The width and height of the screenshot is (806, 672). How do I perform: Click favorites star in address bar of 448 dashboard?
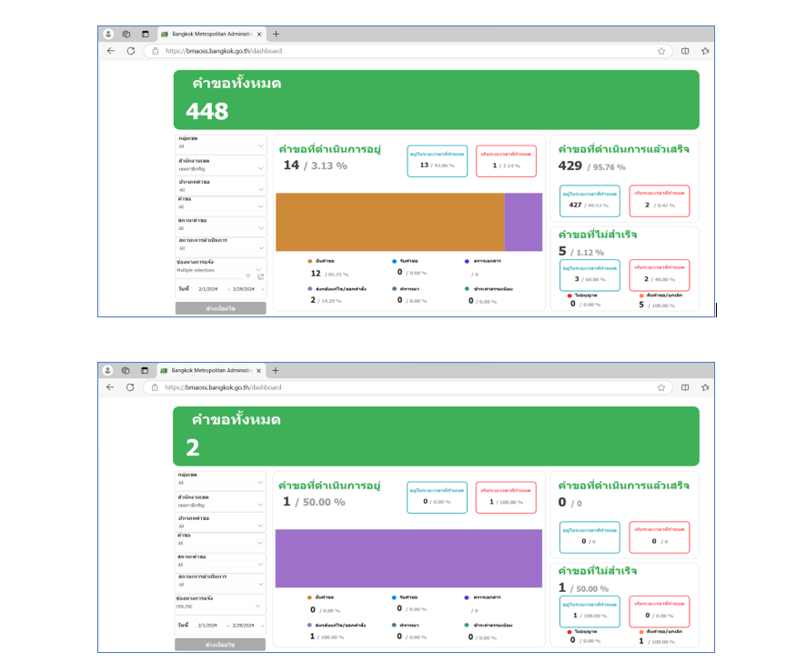pyautogui.click(x=661, y=51)
